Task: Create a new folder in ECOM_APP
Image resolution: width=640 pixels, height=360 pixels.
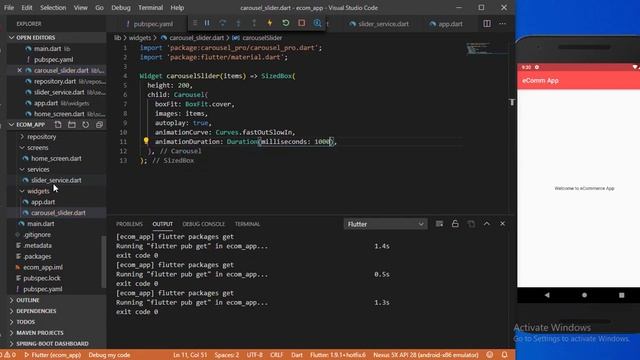Action: pos(72,124)
